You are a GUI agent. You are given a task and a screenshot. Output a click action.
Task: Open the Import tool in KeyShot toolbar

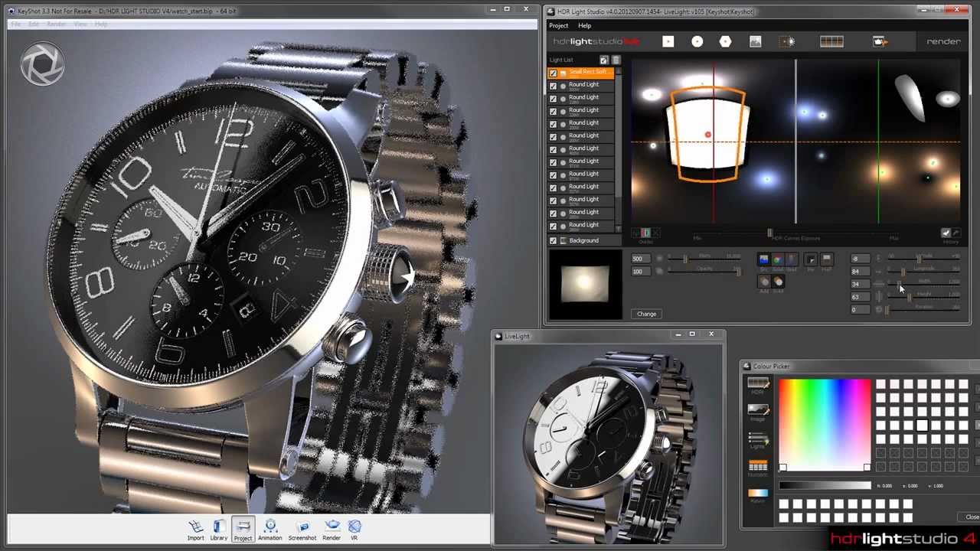[x=195, y=530]
